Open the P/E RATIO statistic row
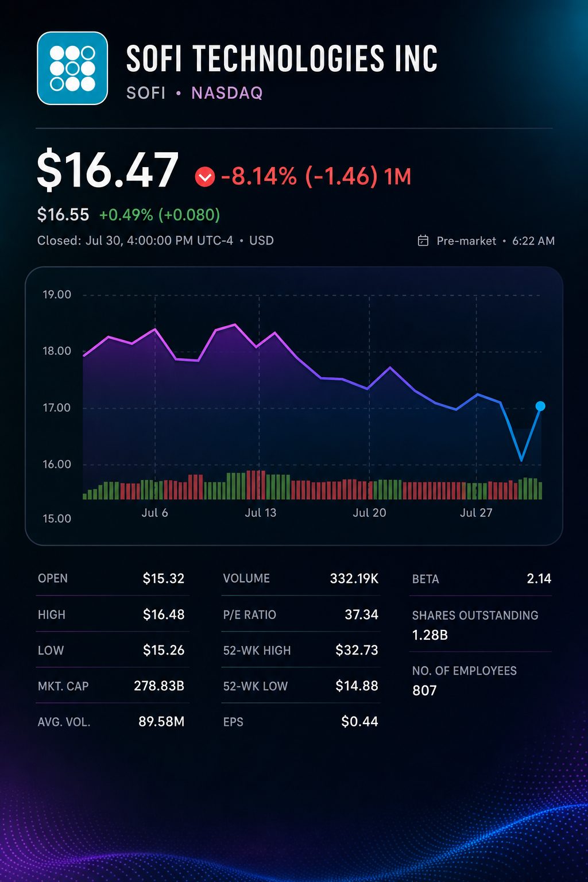The width and height of the screenshot is (588, 882). click(301, 614)
